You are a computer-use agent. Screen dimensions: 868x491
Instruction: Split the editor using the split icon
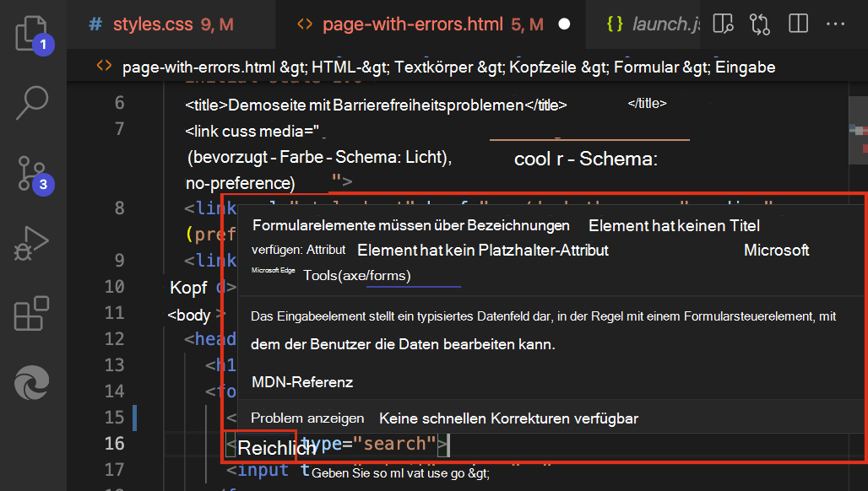point(797,24)
